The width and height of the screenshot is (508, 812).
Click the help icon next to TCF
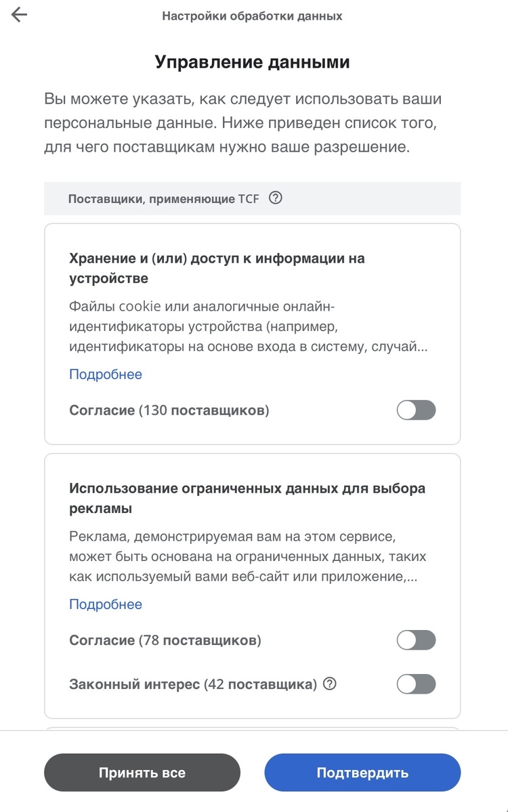tap(275, 198)
